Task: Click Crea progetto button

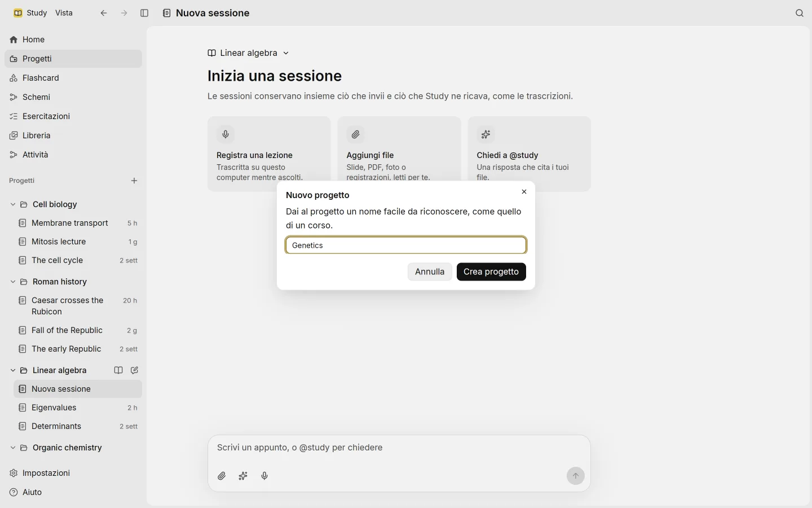Action: 491,271
